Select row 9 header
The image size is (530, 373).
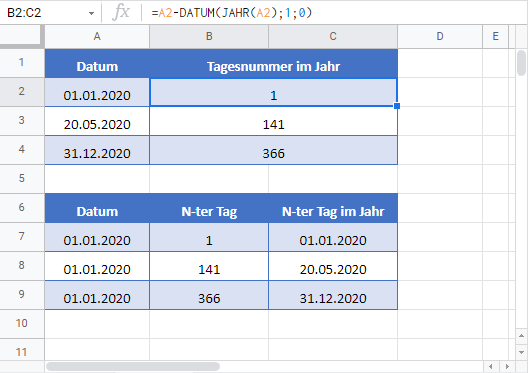[22, 295]
